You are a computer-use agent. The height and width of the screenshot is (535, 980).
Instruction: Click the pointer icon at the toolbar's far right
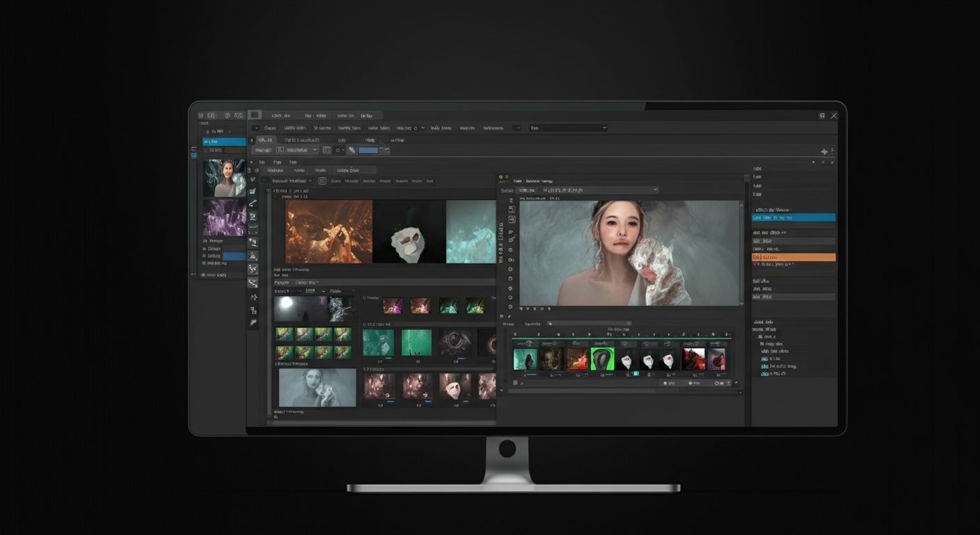click(825, 150)
